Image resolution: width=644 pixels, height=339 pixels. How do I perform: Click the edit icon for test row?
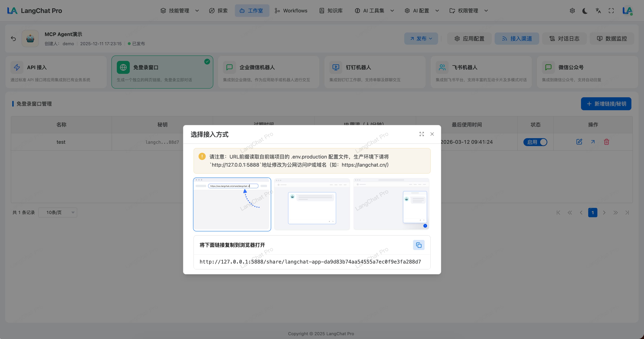(x=579, y=142)
